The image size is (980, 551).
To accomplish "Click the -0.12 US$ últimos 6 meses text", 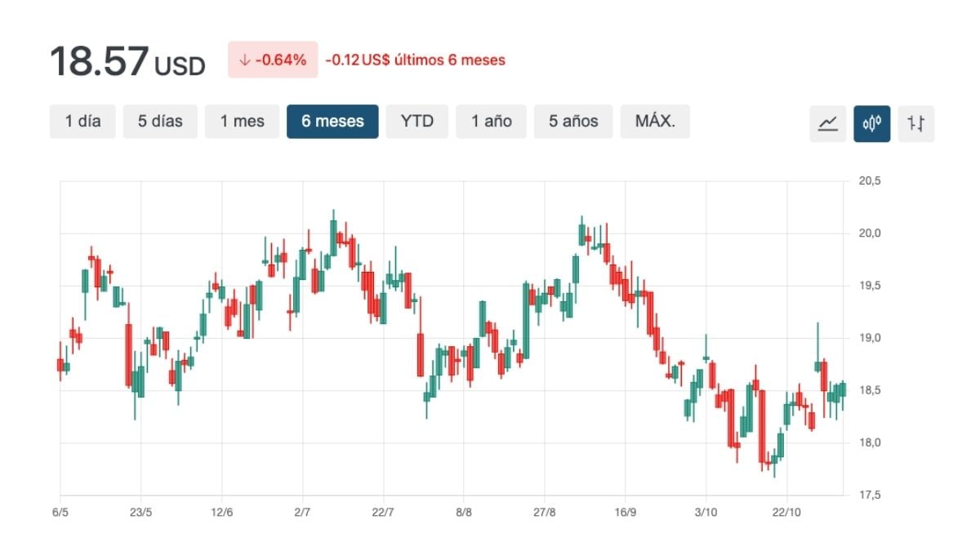I will 415,60.
